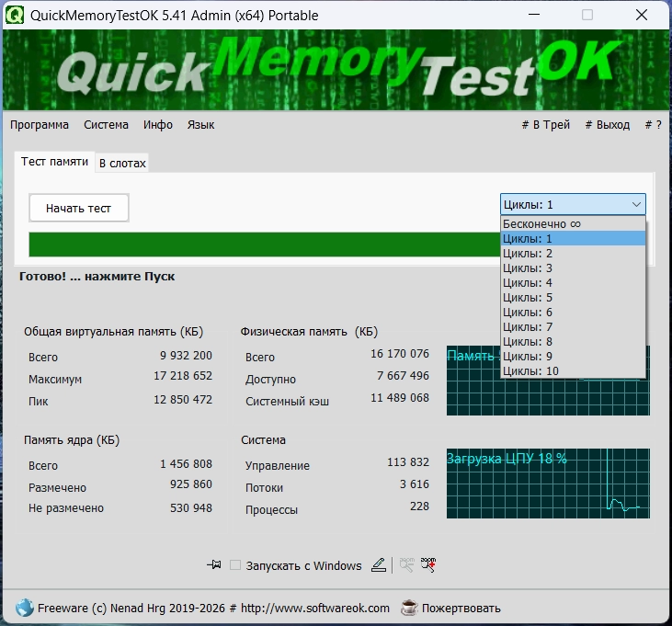Open the http://www.softwareok.com link
The width and height of the screenshot is (672, 626).
315,608
